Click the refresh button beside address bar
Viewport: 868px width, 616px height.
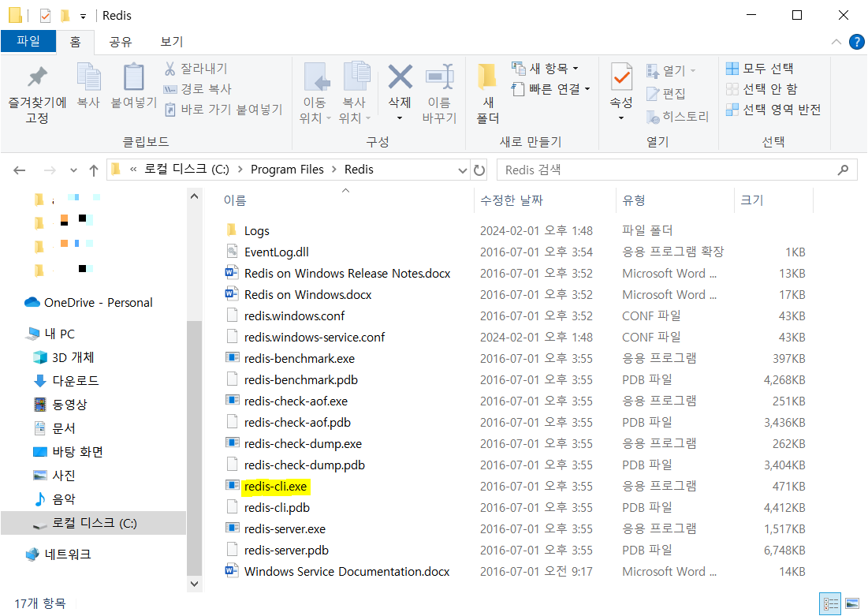tap(479, 170)
